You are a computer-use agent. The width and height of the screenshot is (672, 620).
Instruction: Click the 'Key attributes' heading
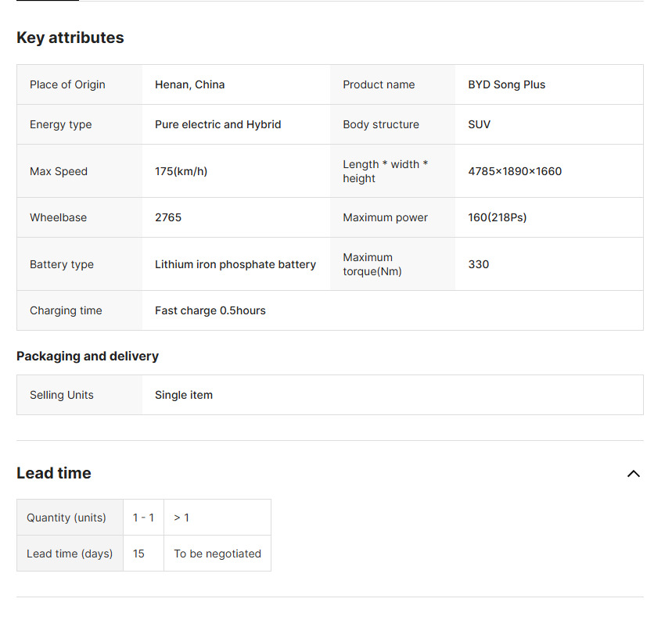coord(70,38)
